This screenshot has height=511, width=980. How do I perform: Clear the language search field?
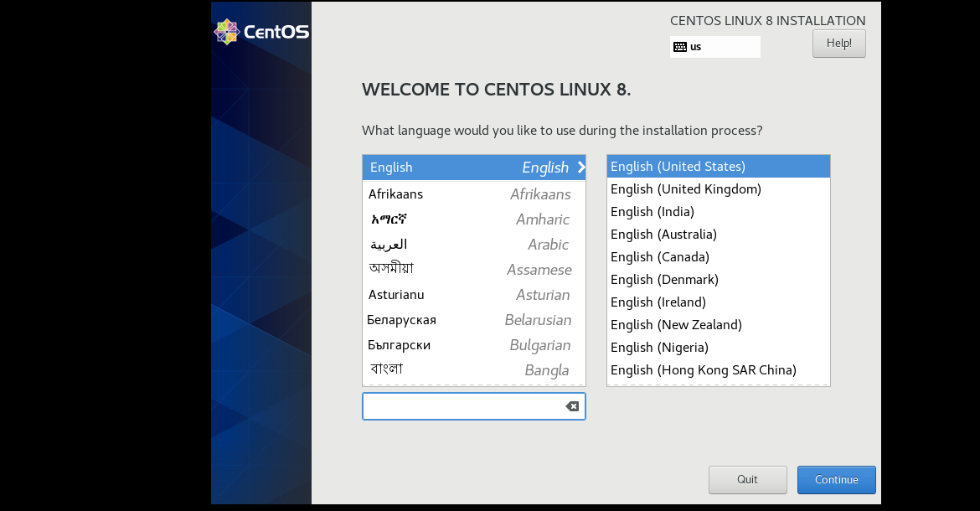click(572, 406)
